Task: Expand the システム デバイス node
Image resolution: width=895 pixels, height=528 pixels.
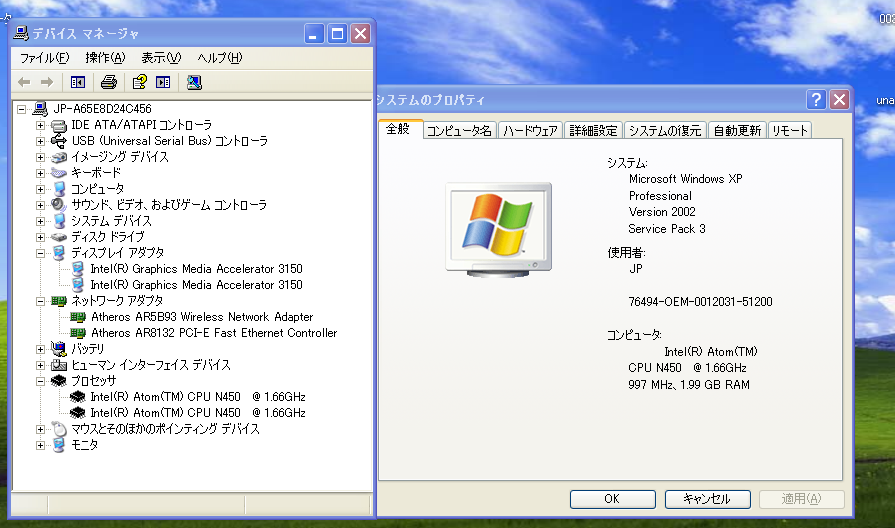Action: pos(41,221)
